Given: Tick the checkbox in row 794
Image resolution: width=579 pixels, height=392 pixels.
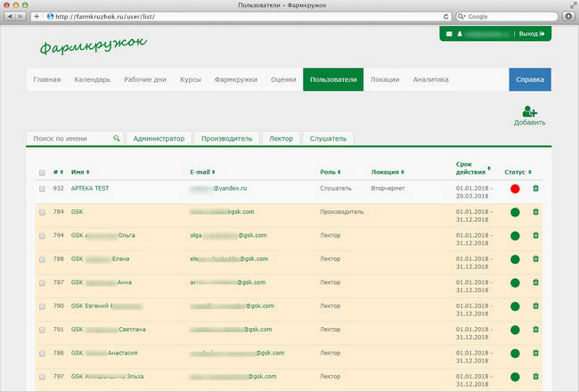Looking at the screenshot, I should (42, 236).
